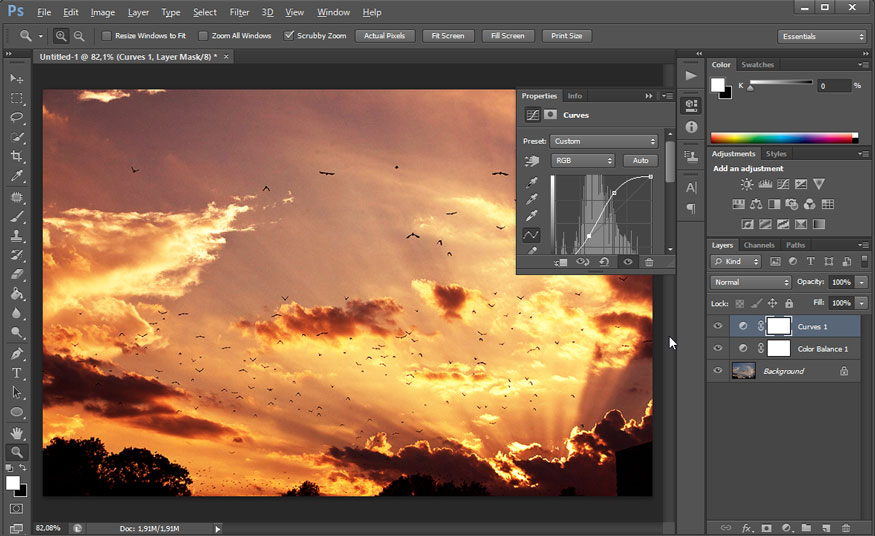875x536 pixels.
Task: Click the Actual Pixels button
Action: (384, 36)
